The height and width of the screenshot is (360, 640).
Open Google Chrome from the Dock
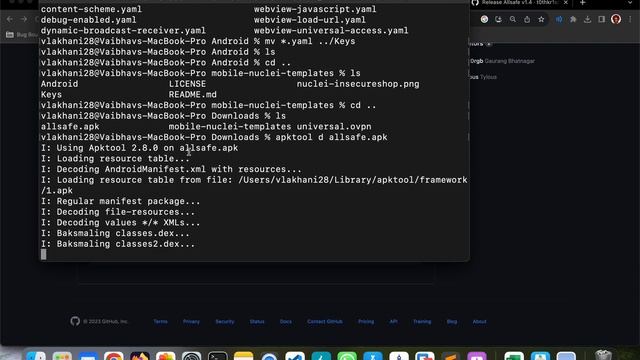[x=114, y=356]
